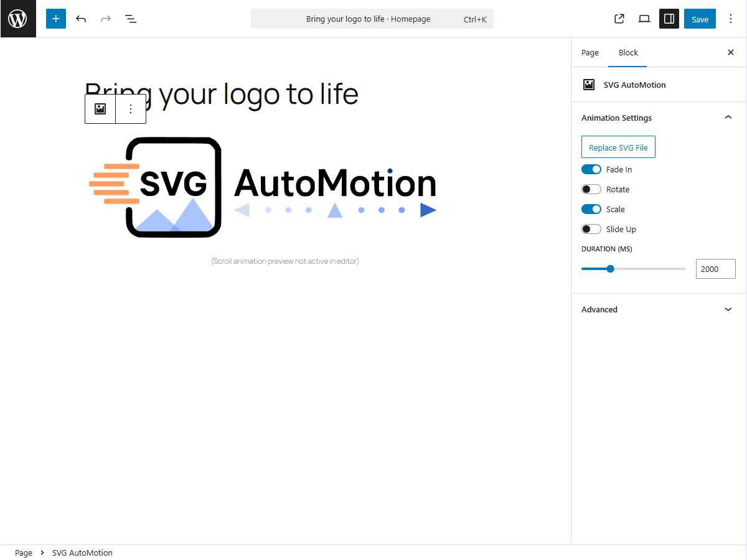This screenshot has height=560, width=747.
Task: Open the Document Overview list
Action: click(131, 19)
